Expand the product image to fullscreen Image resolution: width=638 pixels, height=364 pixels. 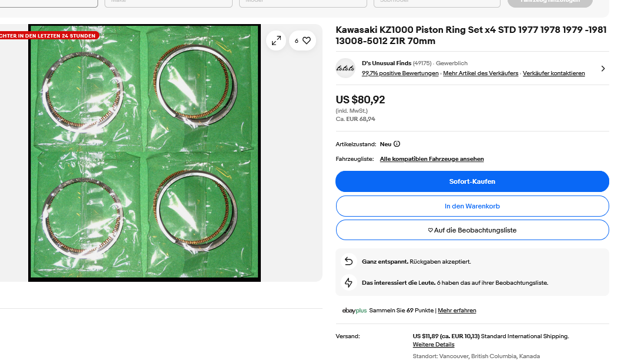(276, 41)
